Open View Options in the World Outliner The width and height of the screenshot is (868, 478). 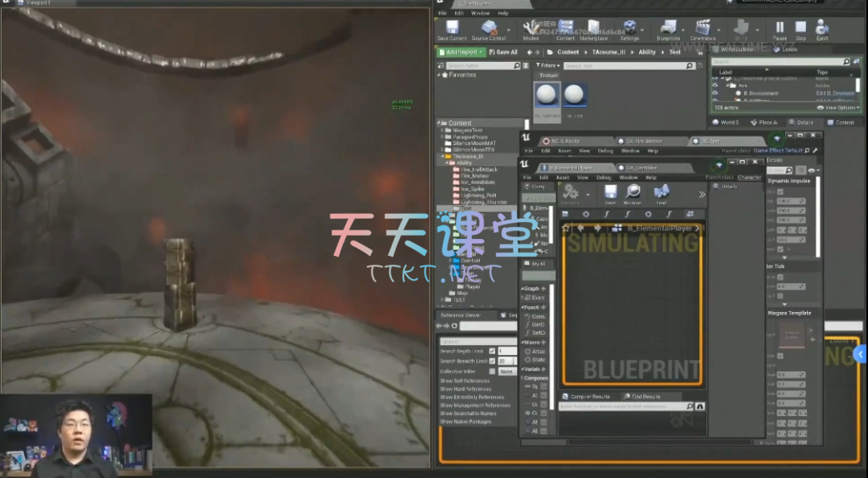point(837,108)
